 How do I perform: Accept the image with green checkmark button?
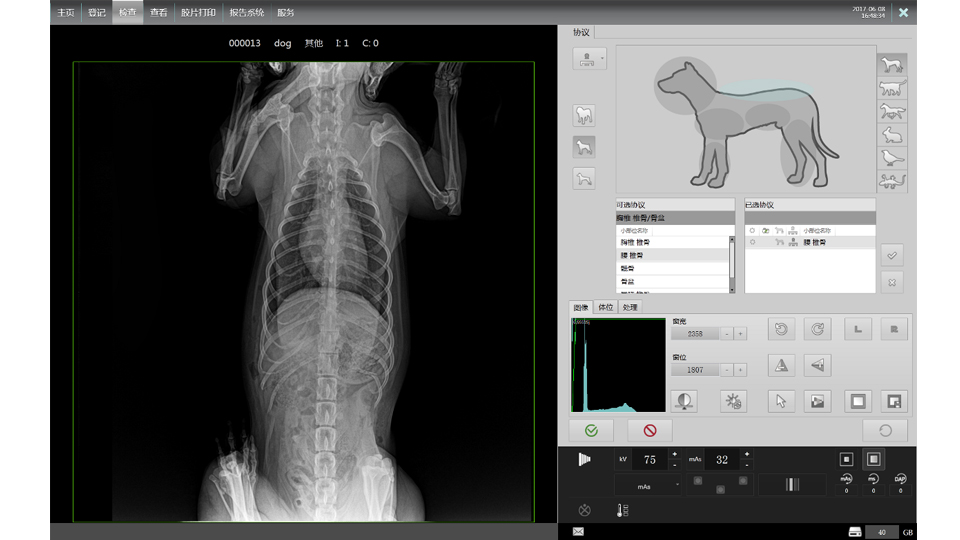pos(591,430)
